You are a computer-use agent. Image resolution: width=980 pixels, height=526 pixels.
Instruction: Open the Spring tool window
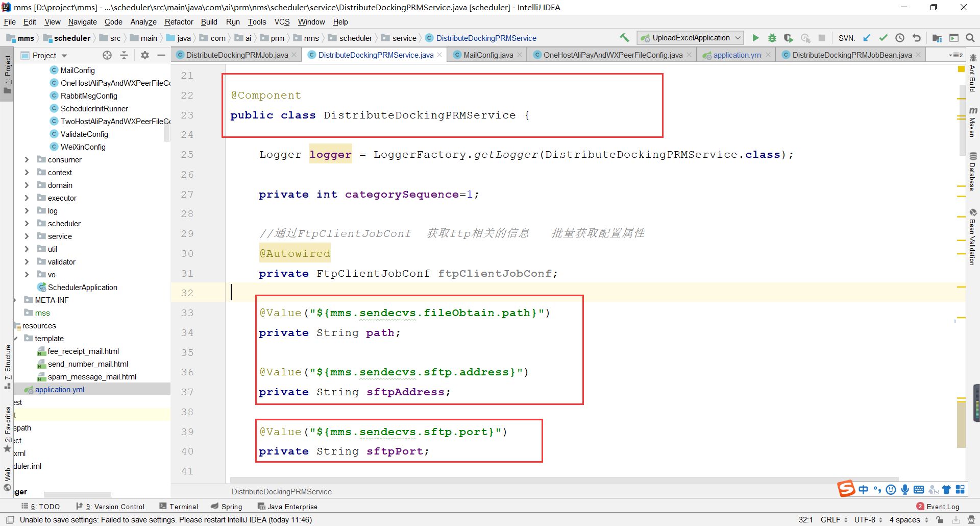click(x=227, y=507)
